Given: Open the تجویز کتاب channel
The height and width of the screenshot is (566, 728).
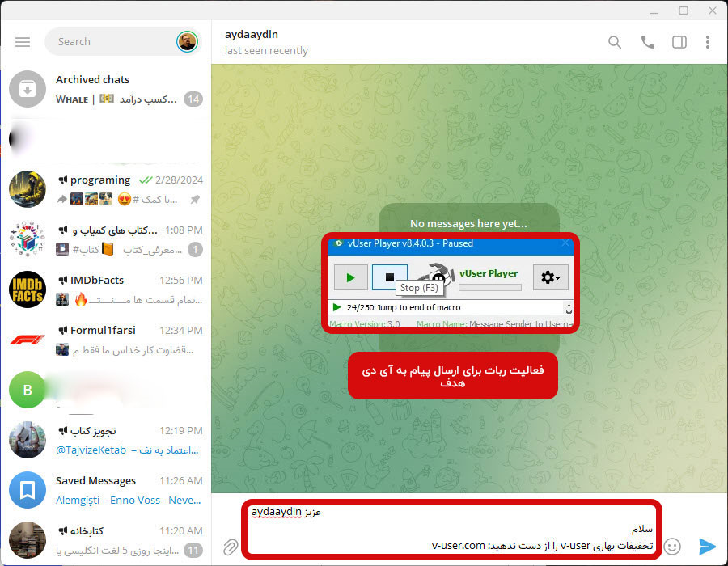Looking at the screenshot, I should coord(106,440).
